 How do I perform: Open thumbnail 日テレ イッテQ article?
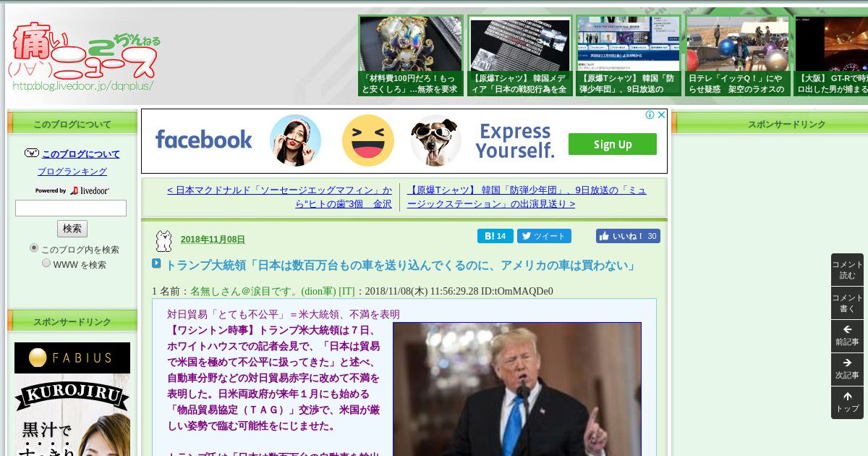point(738,56)
